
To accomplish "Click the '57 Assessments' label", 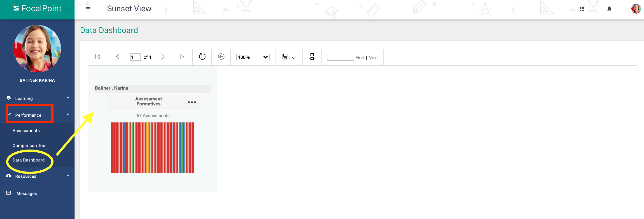I will pyautogui.click(x=153, y=116).
